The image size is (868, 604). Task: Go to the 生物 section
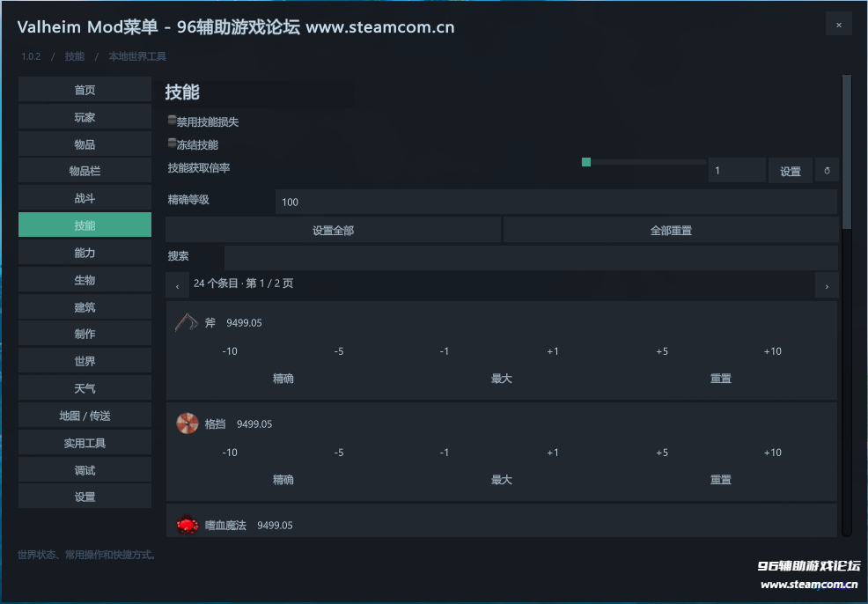coord(85,279)
